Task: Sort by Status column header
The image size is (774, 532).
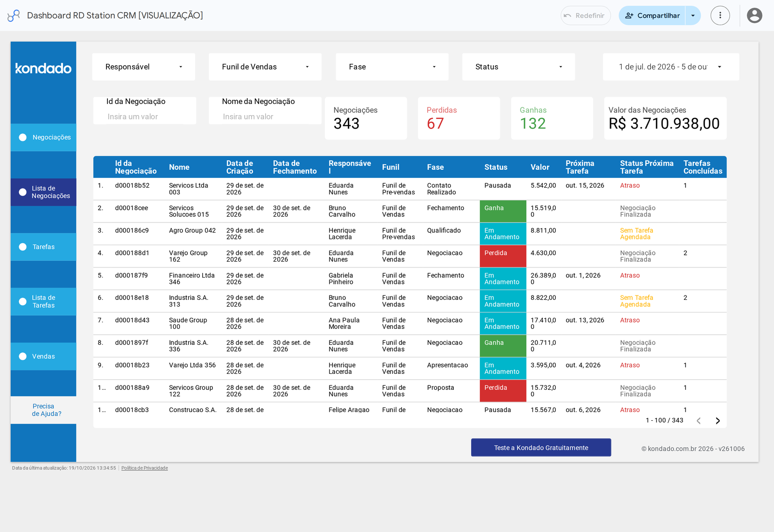Action: [x=496, y=167]
